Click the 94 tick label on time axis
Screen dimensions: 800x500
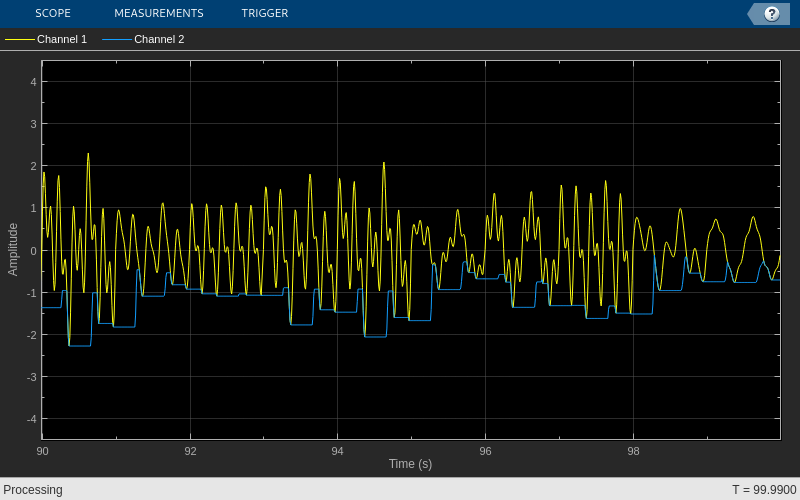point(337,452)
